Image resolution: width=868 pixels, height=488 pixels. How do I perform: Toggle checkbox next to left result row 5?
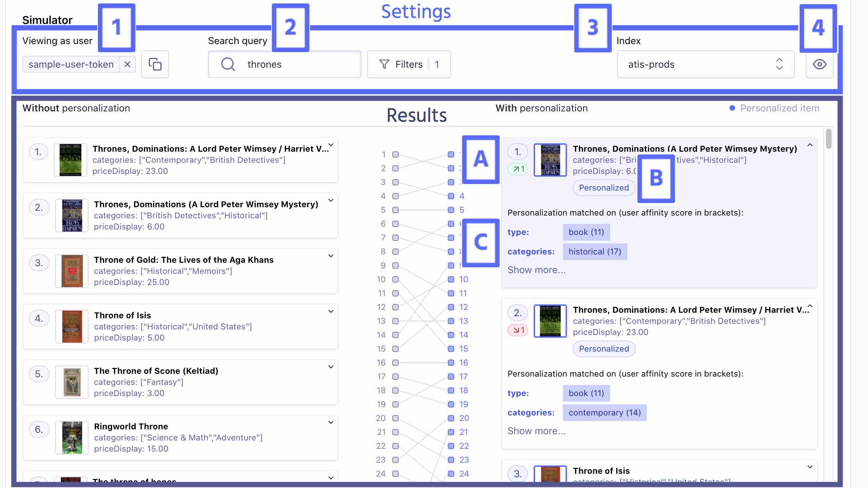396,210
